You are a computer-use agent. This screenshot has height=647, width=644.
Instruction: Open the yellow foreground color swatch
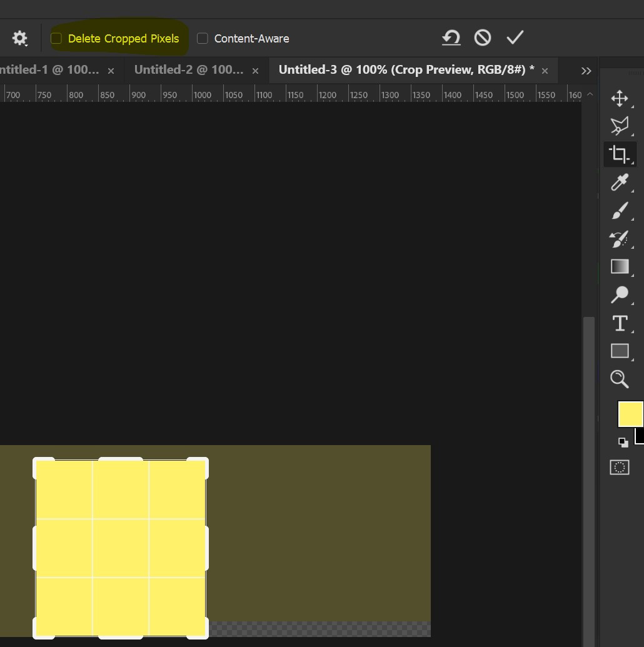click(630, 414)
